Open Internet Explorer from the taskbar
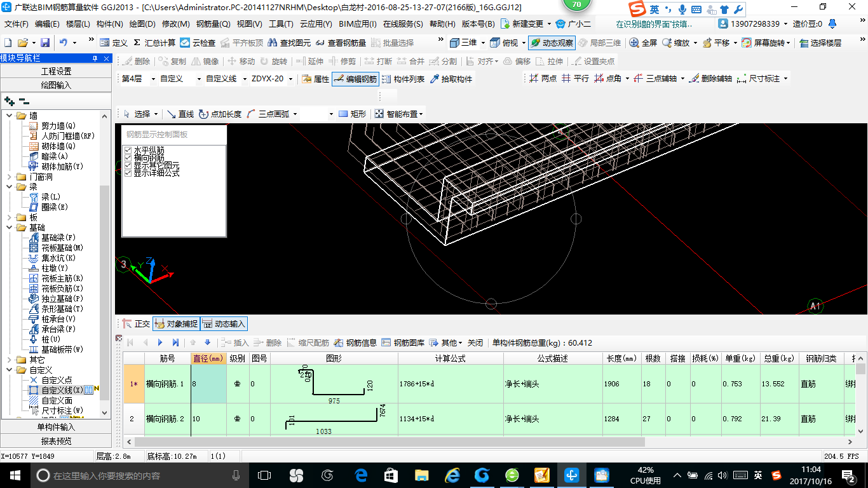The image size is (868, 488). coord(452,475)
